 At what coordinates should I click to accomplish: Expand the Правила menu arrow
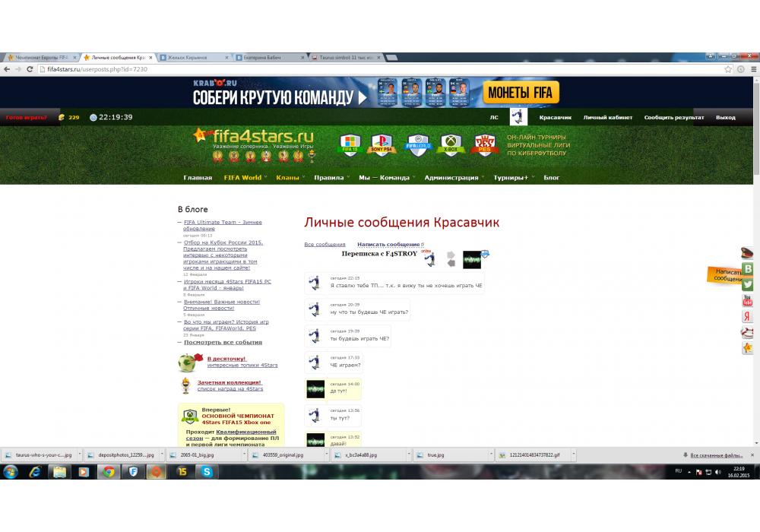click(348, 177)
